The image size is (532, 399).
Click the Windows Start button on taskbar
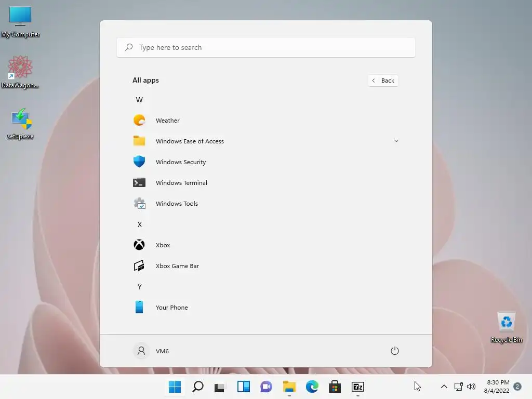tap(175, 387)
